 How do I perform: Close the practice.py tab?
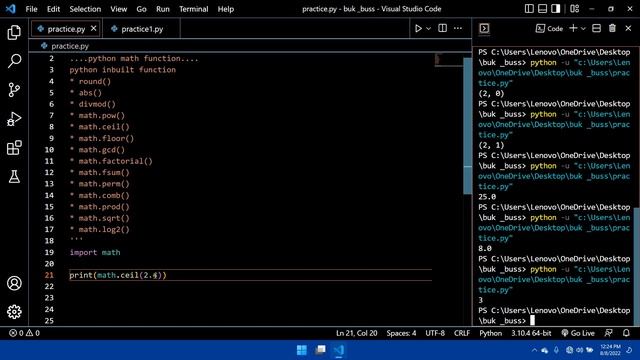(93, 29)
